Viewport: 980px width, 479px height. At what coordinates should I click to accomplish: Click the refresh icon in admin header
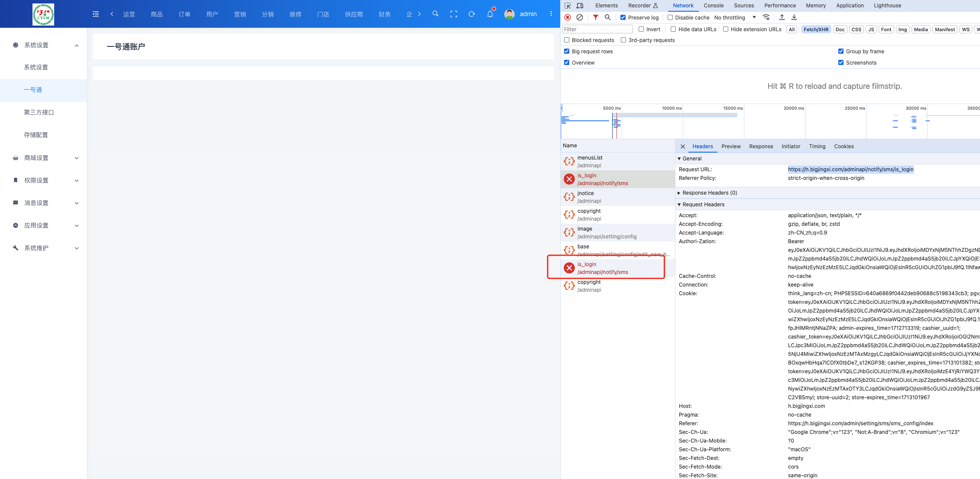472,14
